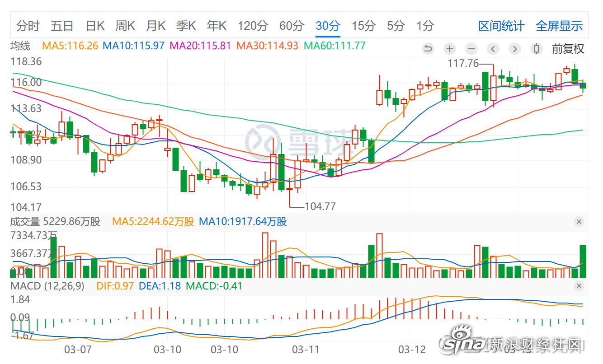Select the active 30分 interval tab

click(x=328, y=26)
